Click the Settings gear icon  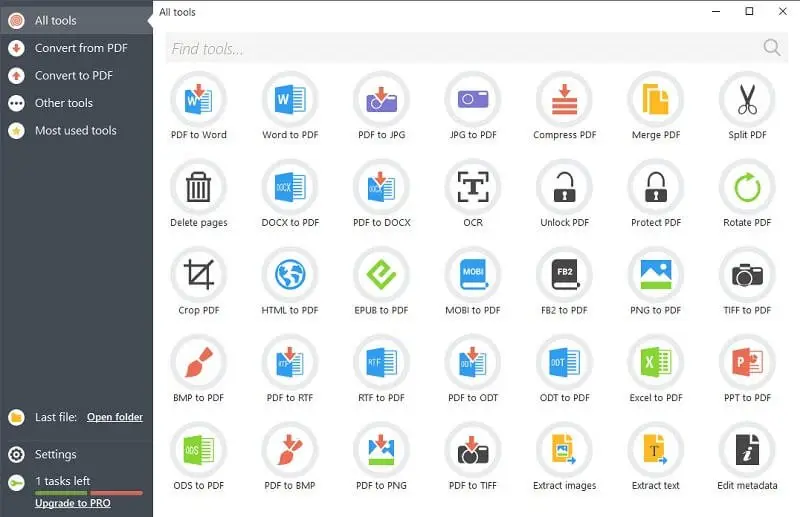[x=16, y=454]
